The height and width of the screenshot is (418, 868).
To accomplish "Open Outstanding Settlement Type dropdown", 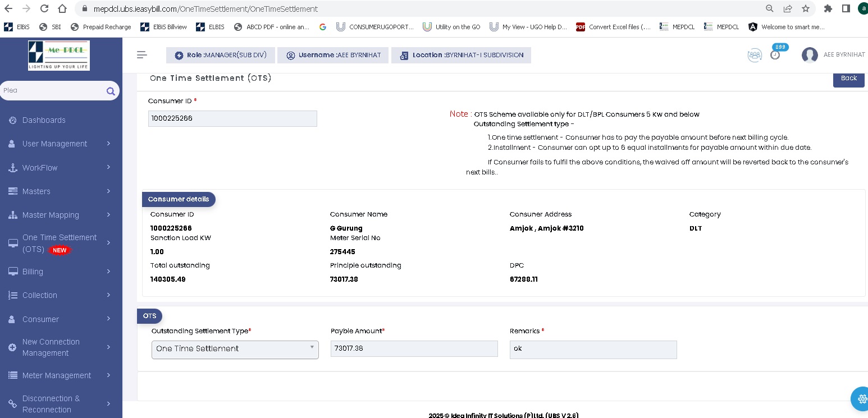I will pos(235,349).
